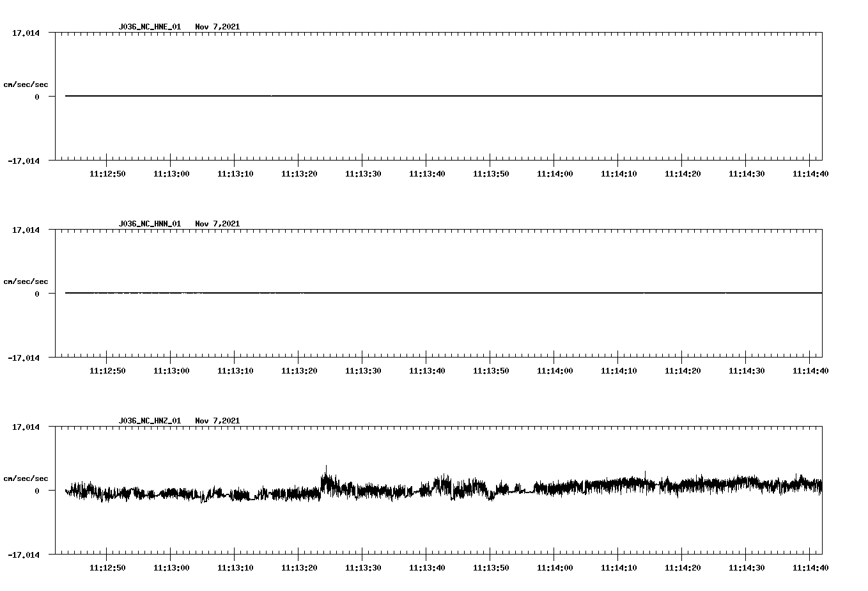Select the -17.014 lower limit on HNN plot
Viewport: 868px width, 591px height.
pos(24,358)
